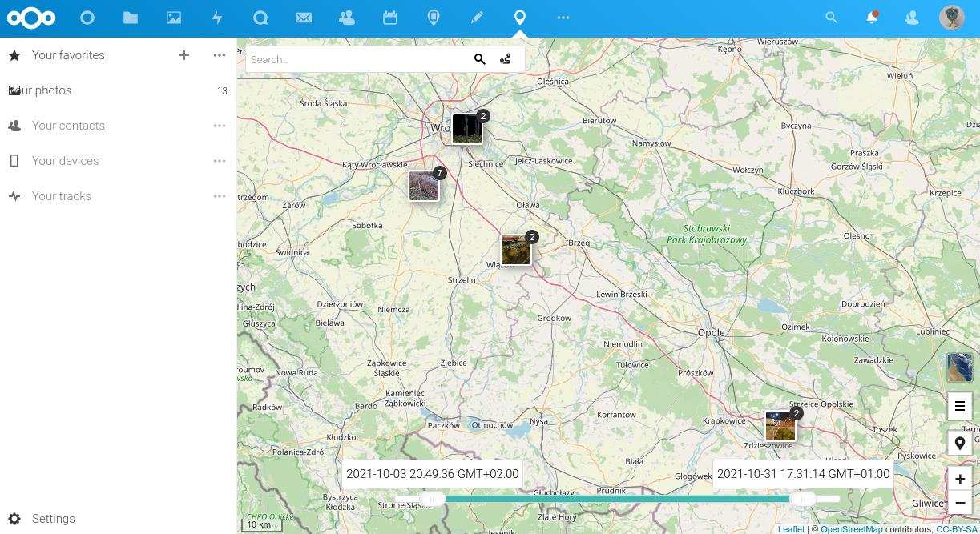Expand Your tracks three-dot options menu
The width and height of the screenshot is (980, 534).
pos(220,196)
